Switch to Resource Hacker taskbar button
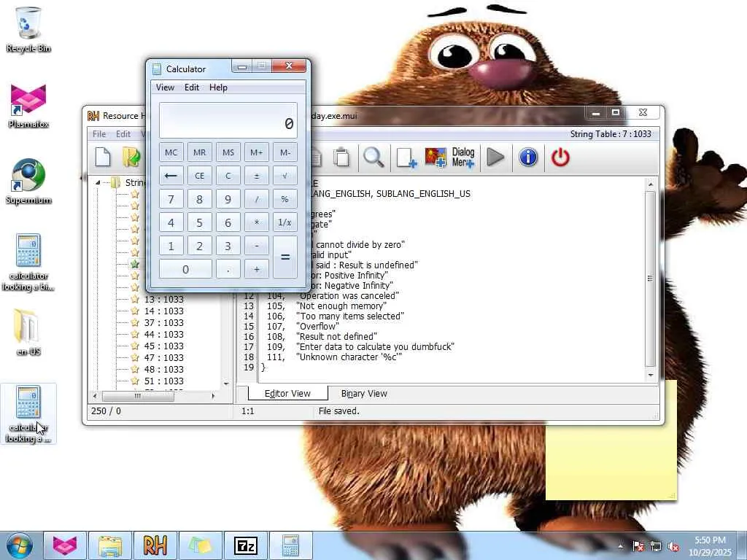 tap(155, 545)
